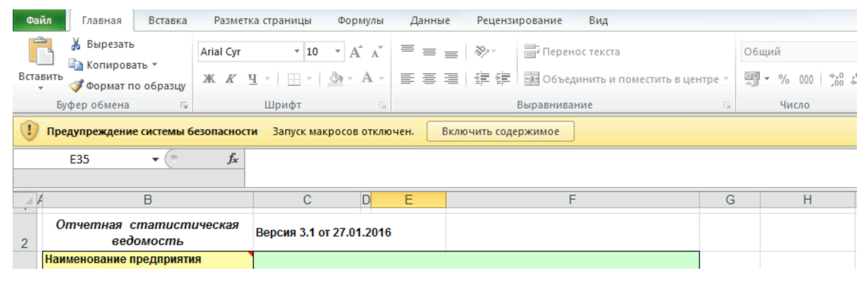The width and height of the screenshot is (868, 290).
Task: Select the column F header
Action: [572, 200]
